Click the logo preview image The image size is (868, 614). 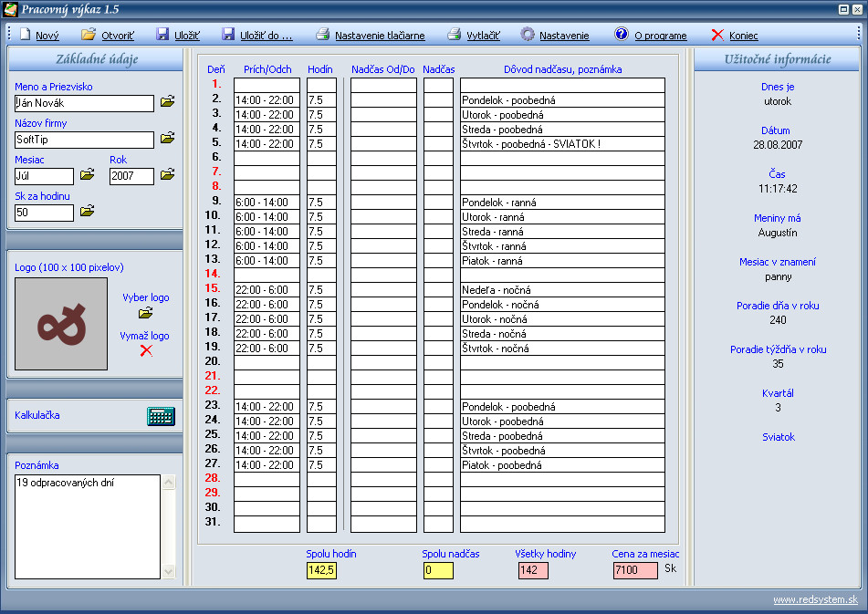[x=61, y=324]
